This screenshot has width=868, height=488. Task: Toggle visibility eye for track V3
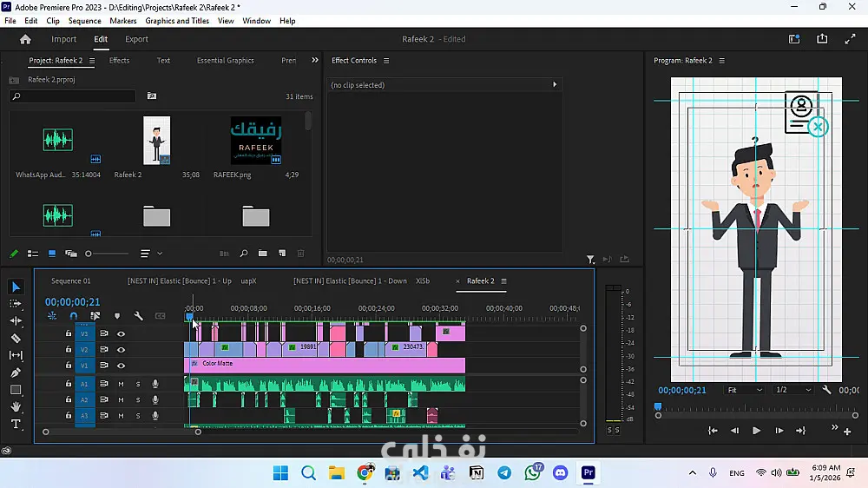[x=121, y=334]
